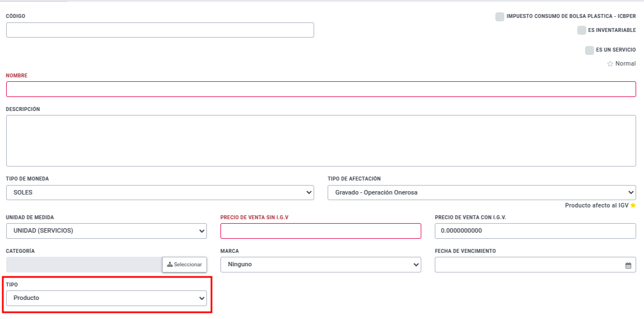The height and width of the screenshot is (319, 644).
Task: Focus the Precio de Venta sin I.G.V field
Action: (321, 231)
